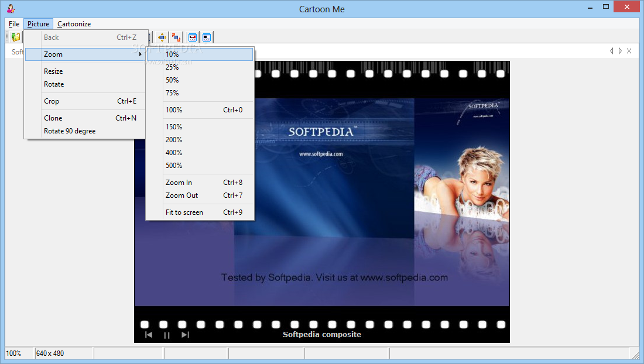Choose Zoom In from the submenu
The image size is (644, 364).
[200, 183]
